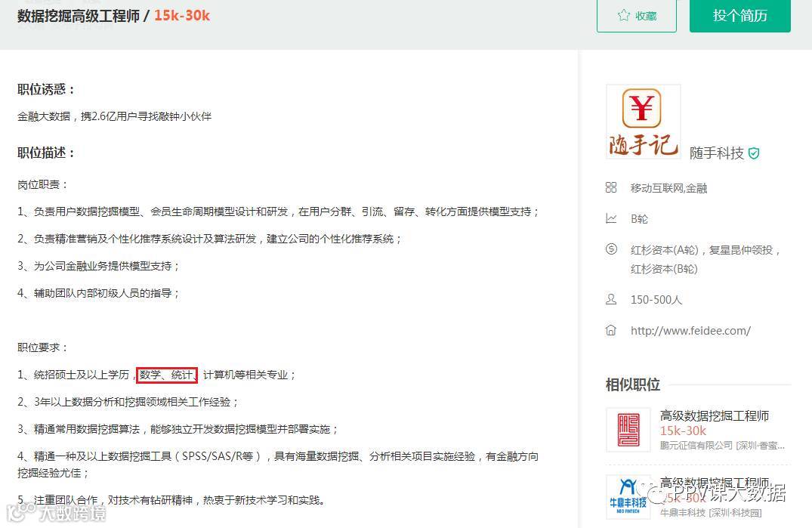812x528 pixels.
Task: Click the person icon beside 150-500人
Action: click(x=611, y=299)
